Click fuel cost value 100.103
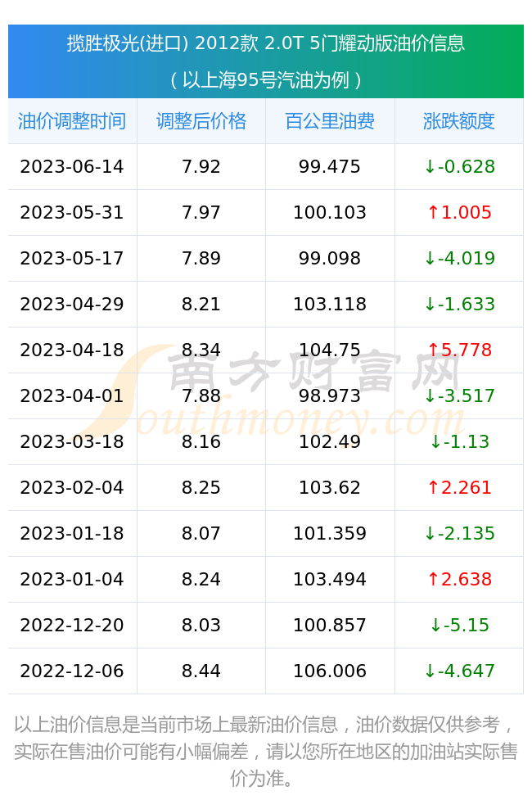The width and height of the screenshot is (532, 800). tap(330, 213)
